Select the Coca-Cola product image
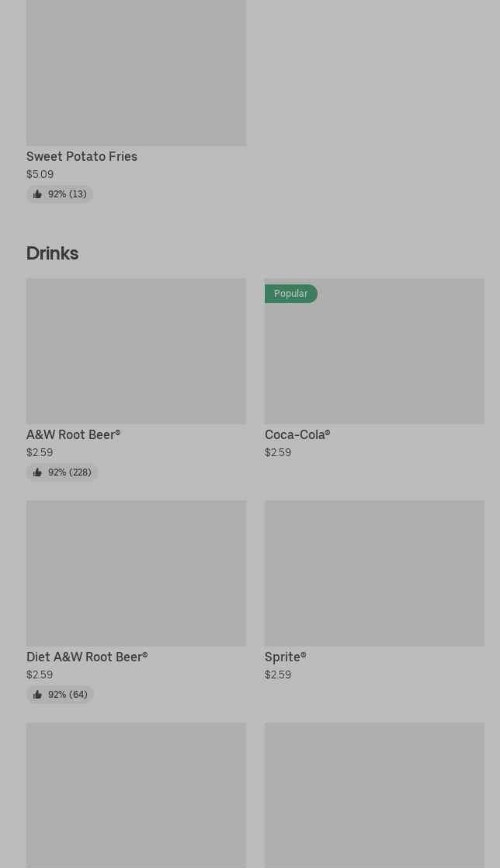The height and width of the screenshot is (868, 500). point(374,359)
